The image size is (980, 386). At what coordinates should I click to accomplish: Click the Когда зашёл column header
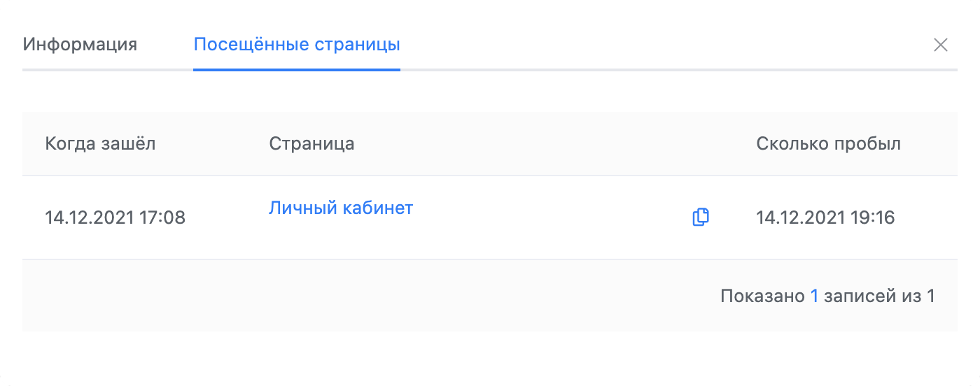coord(100,144)
